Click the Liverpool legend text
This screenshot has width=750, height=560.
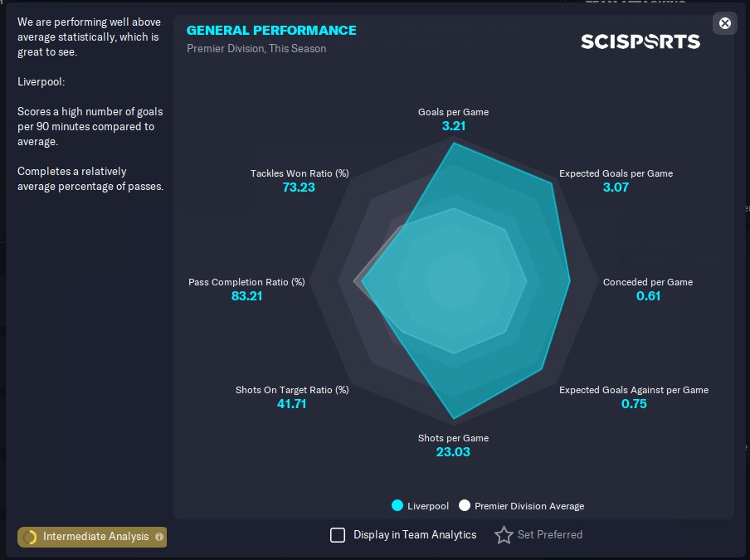coord(428,506)
